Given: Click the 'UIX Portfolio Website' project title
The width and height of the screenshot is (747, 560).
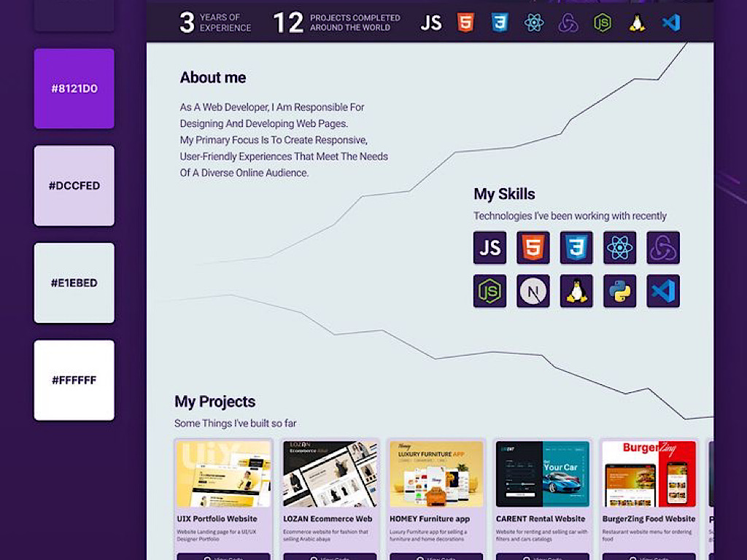Looking at the screenshot, I should point(217,518).
